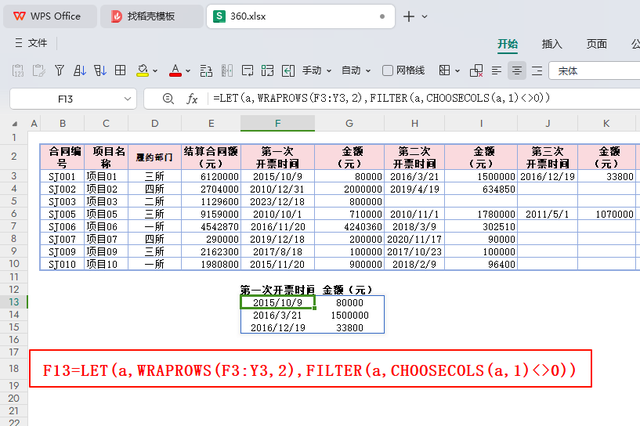
Task: Select row 13 header
Action: (14, 302)
